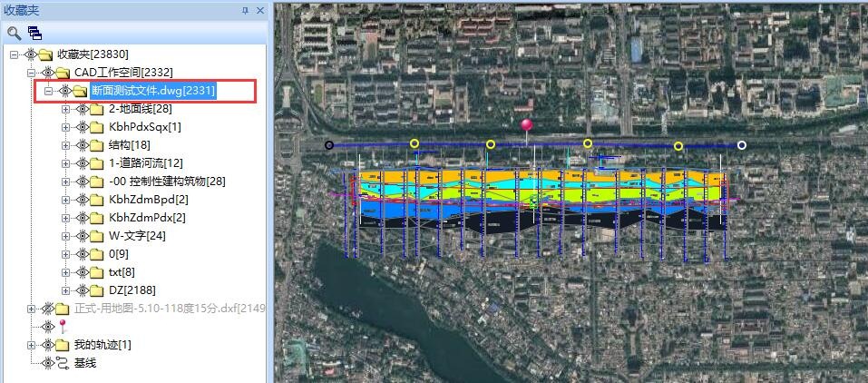Viewport: 868px width, 383px height.
Task: Click the white endpoint circle on blue line
Action: (742, 145)
